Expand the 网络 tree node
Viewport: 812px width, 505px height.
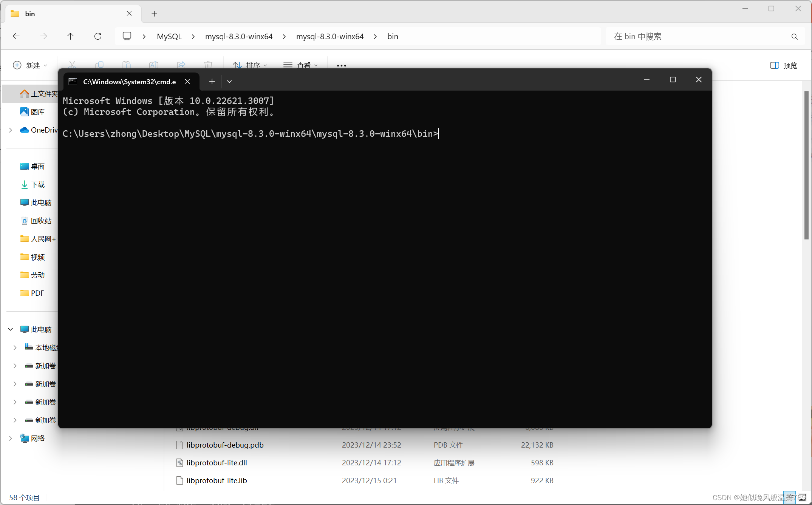11,438
